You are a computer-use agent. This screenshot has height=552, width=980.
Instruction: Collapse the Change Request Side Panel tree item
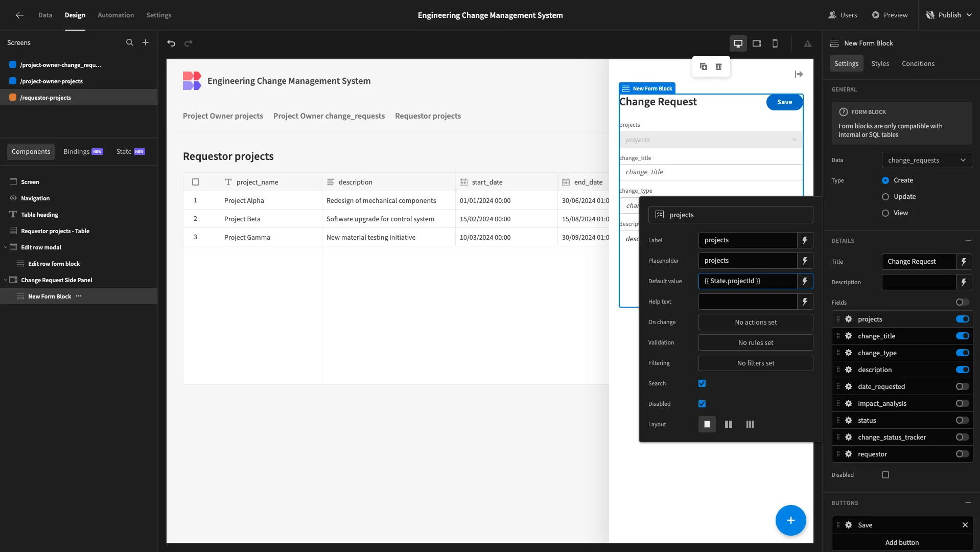click(x=6, y=280)
